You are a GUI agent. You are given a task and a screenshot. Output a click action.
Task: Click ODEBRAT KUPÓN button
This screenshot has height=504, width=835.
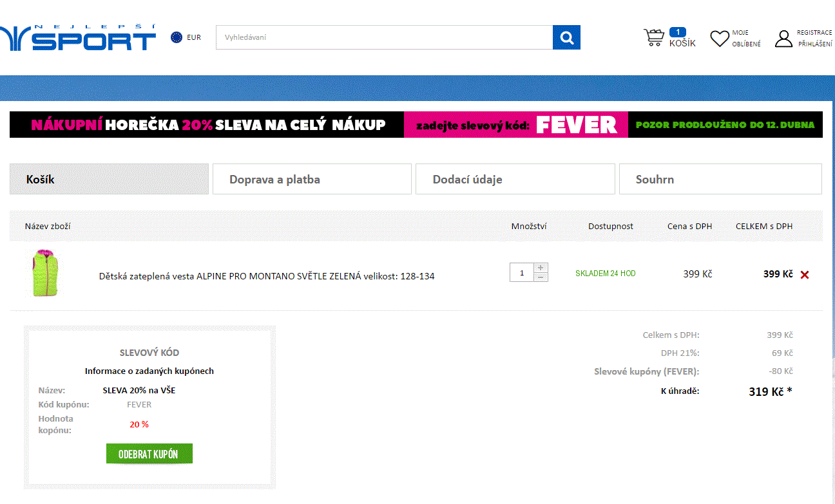click(x=149, y=454)
